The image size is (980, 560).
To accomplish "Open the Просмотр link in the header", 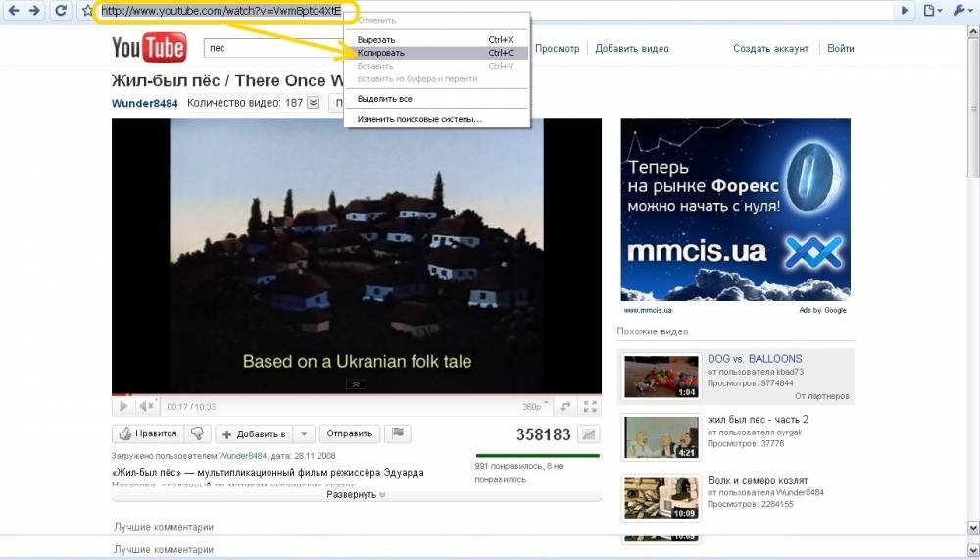I will [x=557, y=49].
